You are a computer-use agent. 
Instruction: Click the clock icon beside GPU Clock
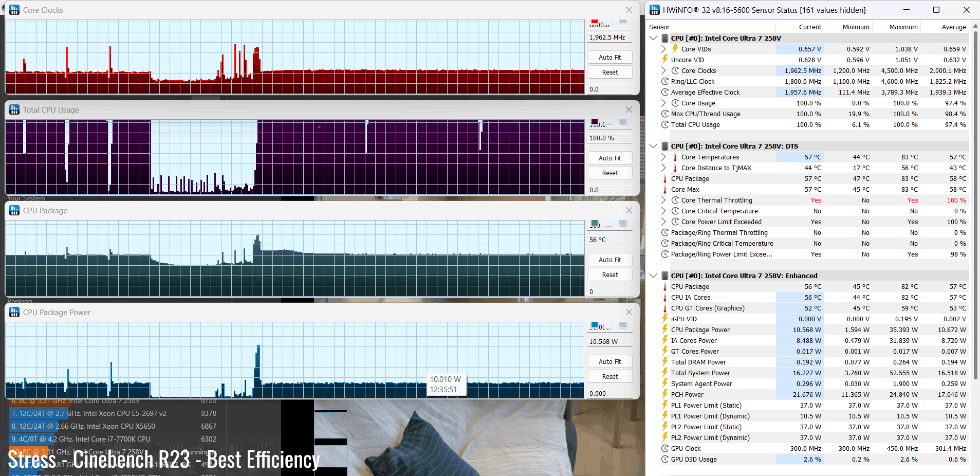tap(665, 448)
